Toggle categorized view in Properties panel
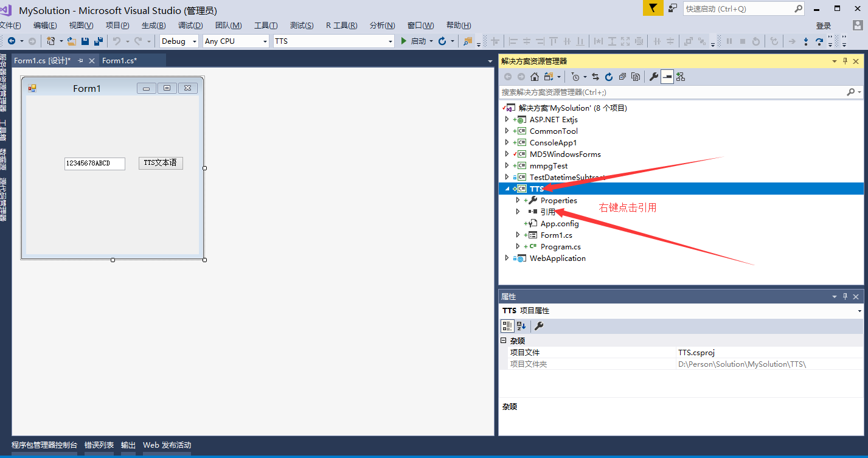868x458 pixels. point(507,326)
